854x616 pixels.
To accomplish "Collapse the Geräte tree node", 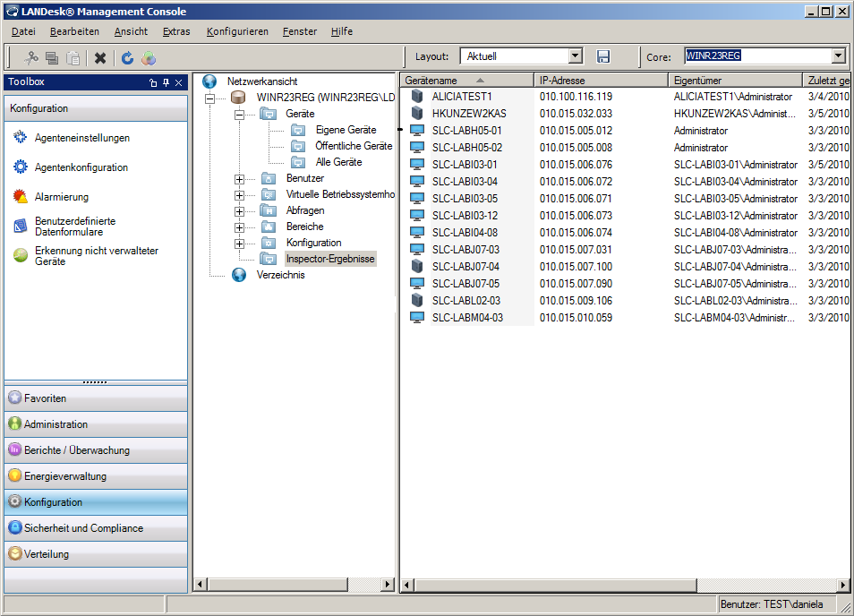I will tap(239, 115).
